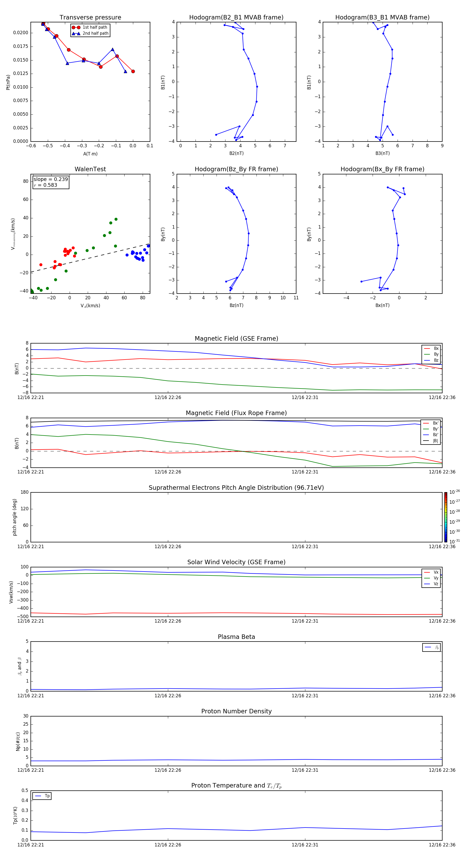Select the '2nd half path' legend entry
Viewport: 473px width, 868px height.
point(90,33)
